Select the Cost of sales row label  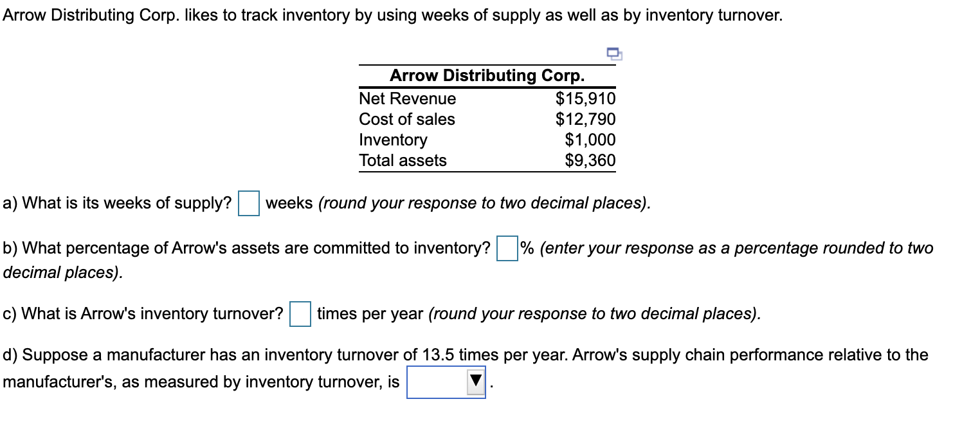[x=406, y=119]
